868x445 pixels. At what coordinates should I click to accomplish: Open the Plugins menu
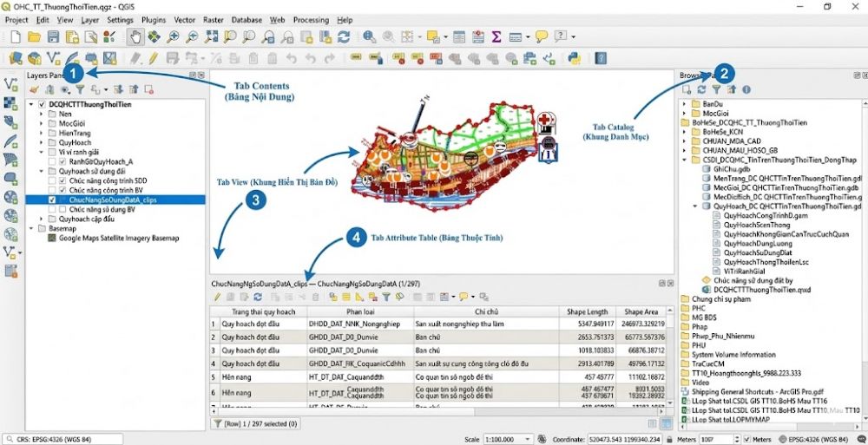click(x=154, y=20)
